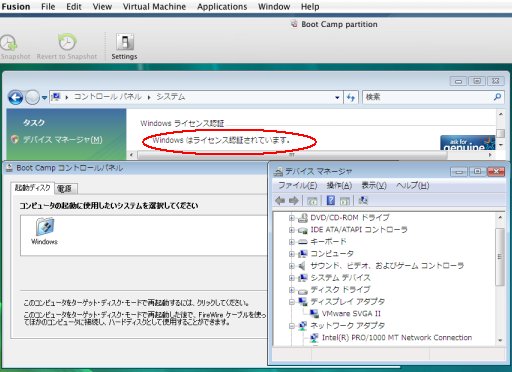Select the 起動ディスク tab
Screen dimensions: 512x372
coord(32,188)
